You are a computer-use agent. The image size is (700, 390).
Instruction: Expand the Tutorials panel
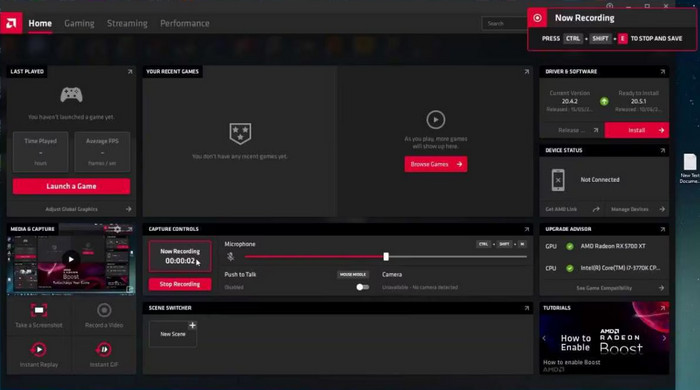coord(662,308)
